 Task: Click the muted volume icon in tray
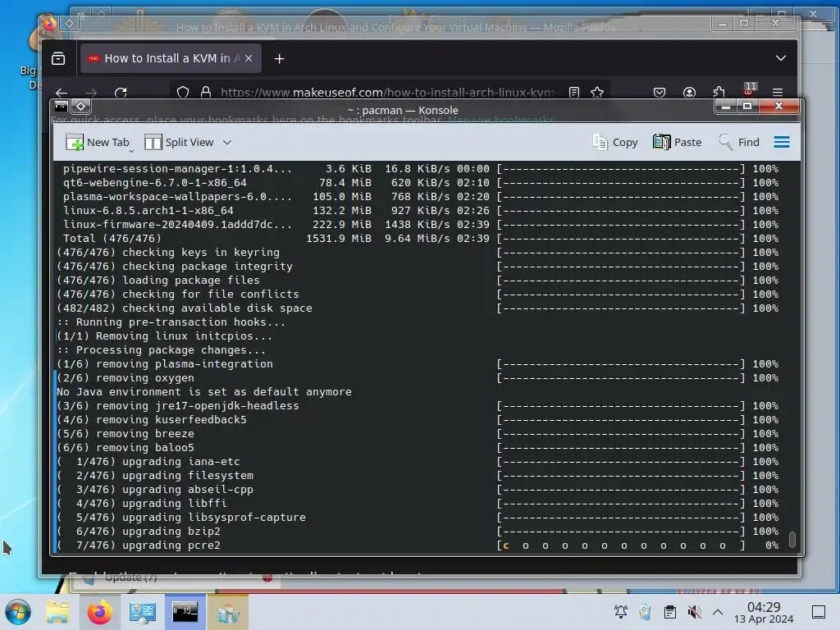click(694, 612)
